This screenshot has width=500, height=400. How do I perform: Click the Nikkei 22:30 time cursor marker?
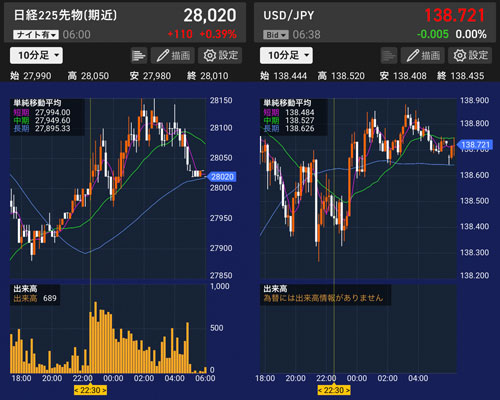click(90, 390)
